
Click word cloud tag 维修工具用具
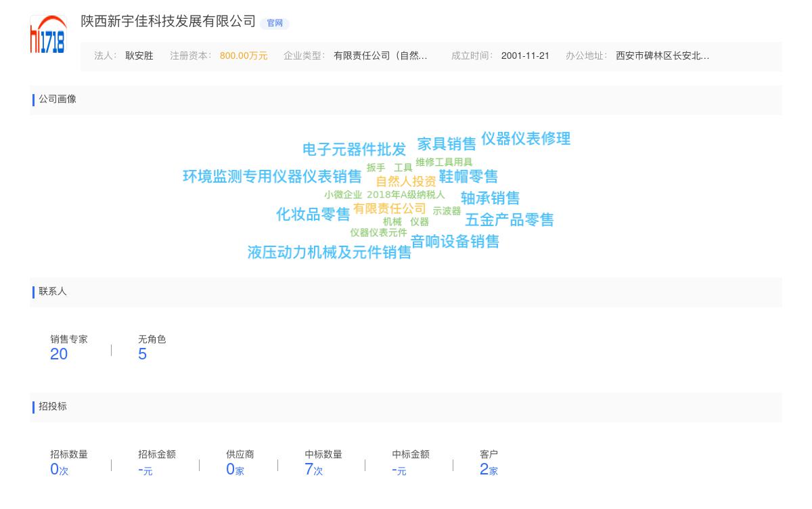444,162
